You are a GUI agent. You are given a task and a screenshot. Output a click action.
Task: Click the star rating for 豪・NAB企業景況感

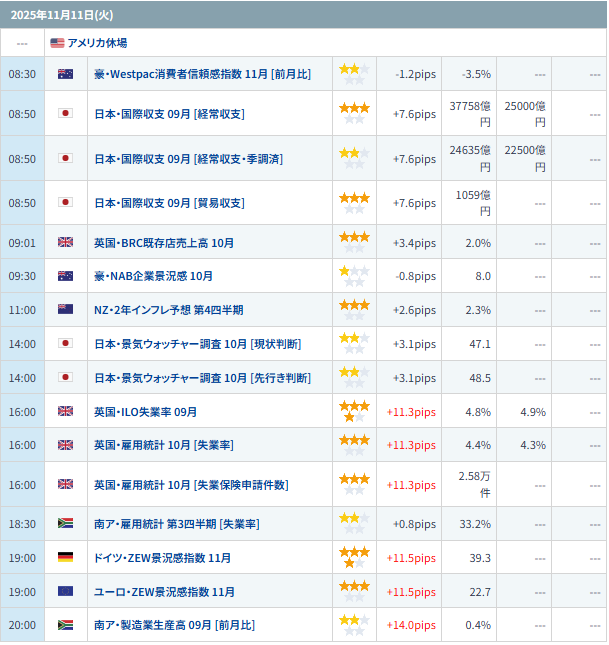click(x=354, y=276)
